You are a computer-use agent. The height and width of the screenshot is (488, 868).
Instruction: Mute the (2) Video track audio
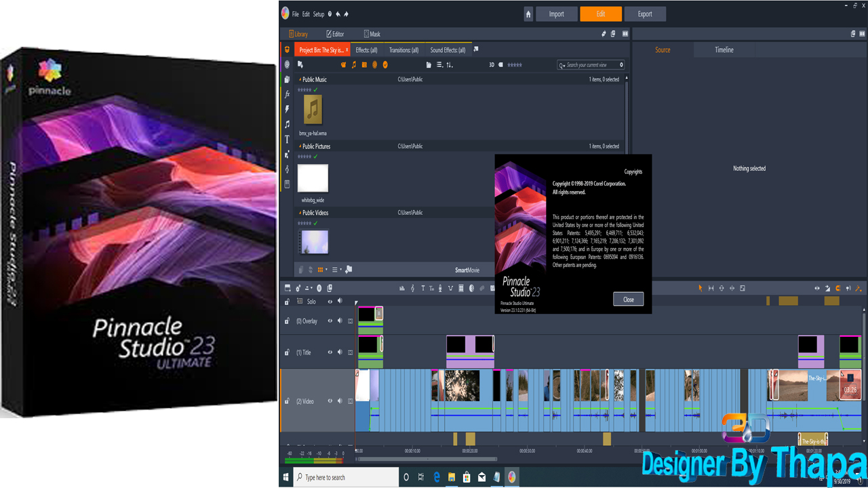[x=340, y=401]
